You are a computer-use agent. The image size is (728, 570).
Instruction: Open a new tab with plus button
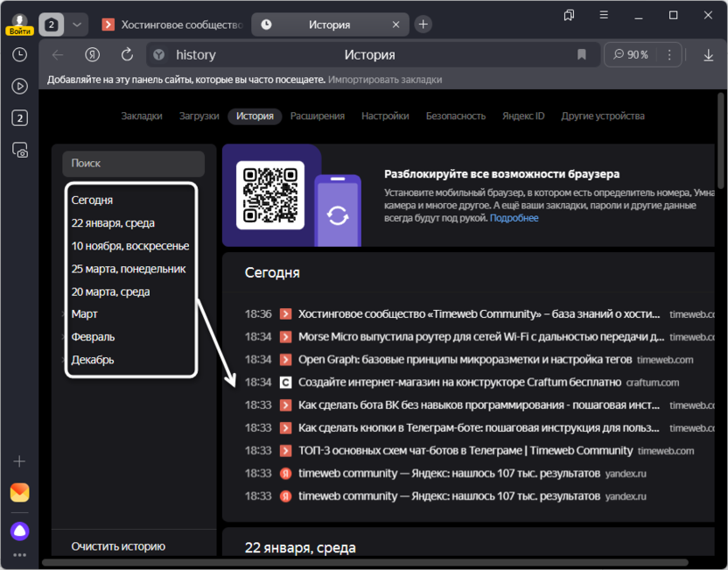coord(423,25)
